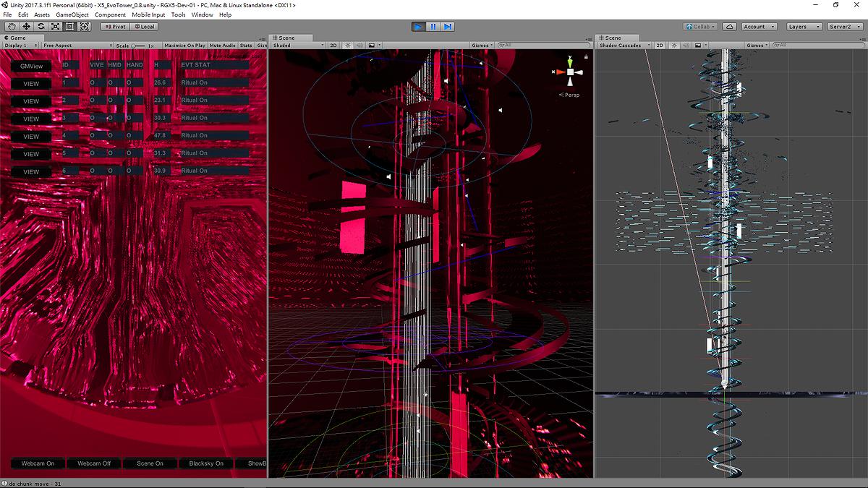Select the combined Transform tool
868x488 pixels.
coord(84,27)
